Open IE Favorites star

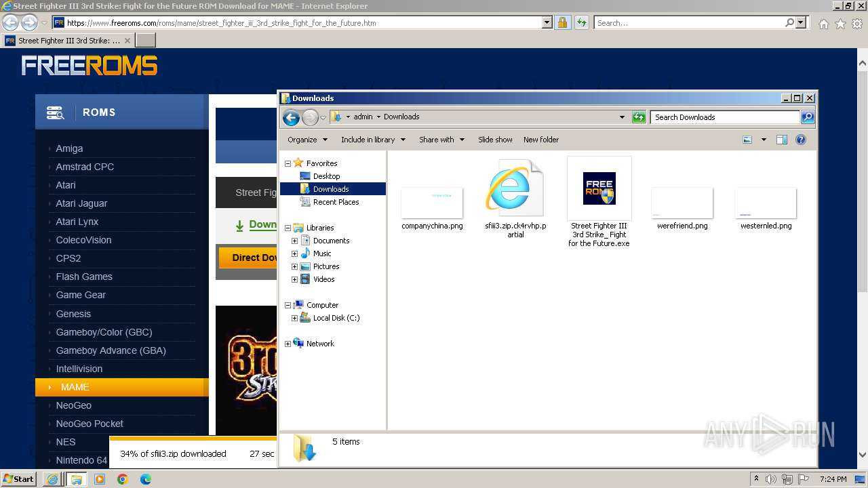click(x=840, y=24)
